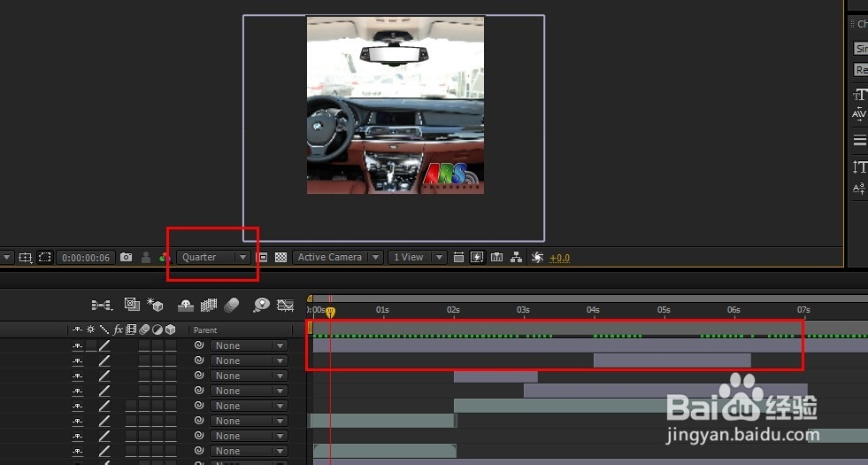This screenshot has width=868, height=465.
Task: Toggle the Live Update icon in timeline
Action: (x=132, y=305)
